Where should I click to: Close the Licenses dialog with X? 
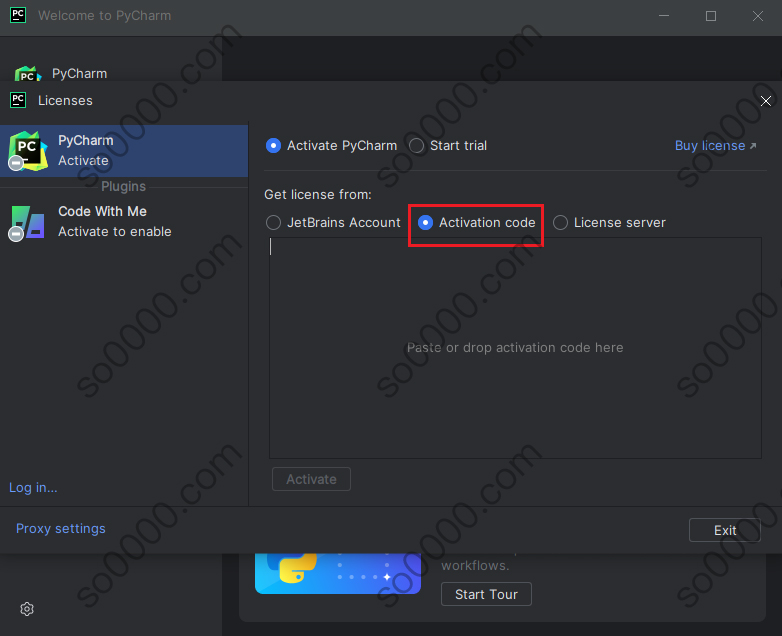pyautogui.click(x=766, y=101)
